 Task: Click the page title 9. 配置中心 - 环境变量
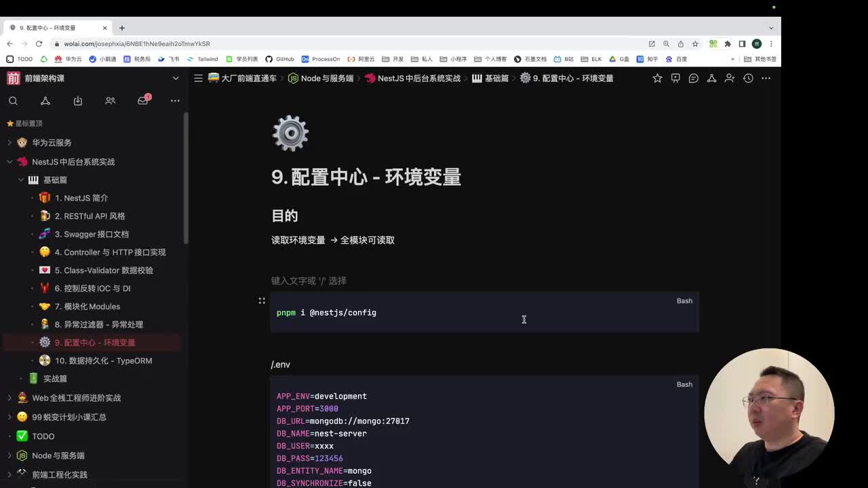point(366,177)
